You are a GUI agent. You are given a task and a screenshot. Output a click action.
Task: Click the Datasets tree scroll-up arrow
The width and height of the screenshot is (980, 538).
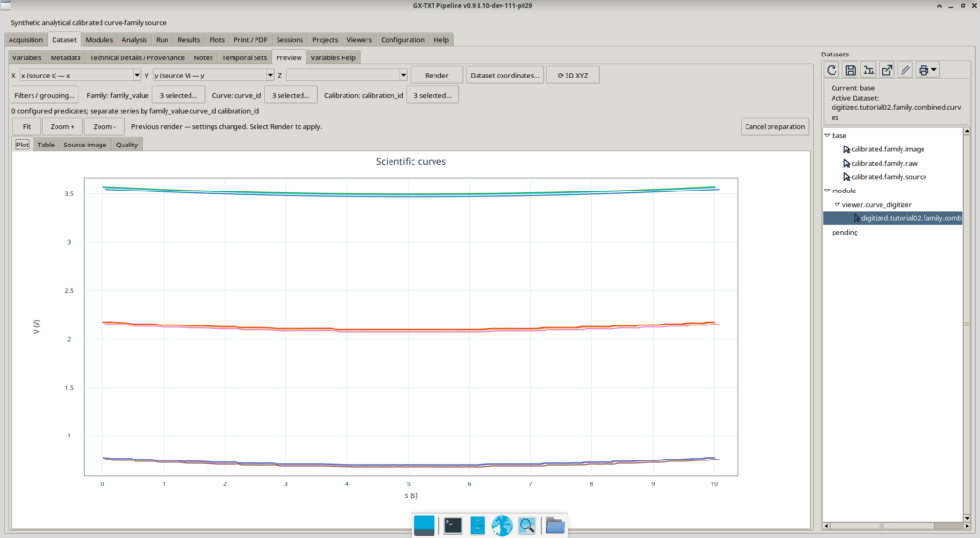click(x=967, y=131)
